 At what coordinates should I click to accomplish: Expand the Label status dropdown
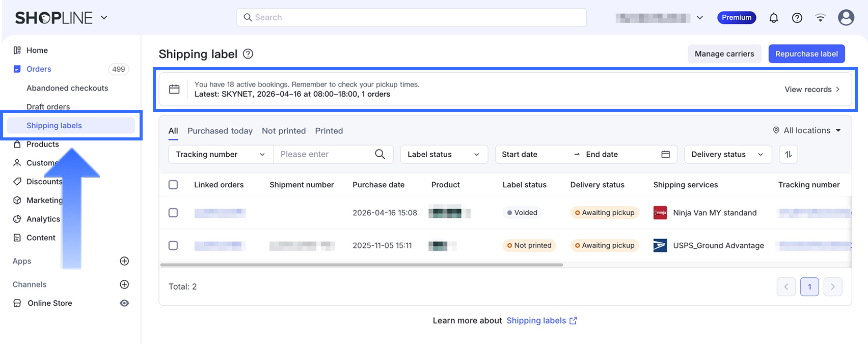tap(444, 154)
